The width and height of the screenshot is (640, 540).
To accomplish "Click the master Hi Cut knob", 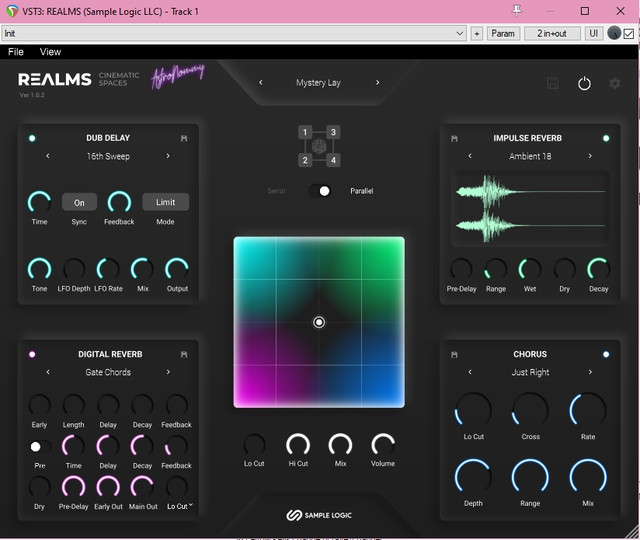I will tap(298, 445).
